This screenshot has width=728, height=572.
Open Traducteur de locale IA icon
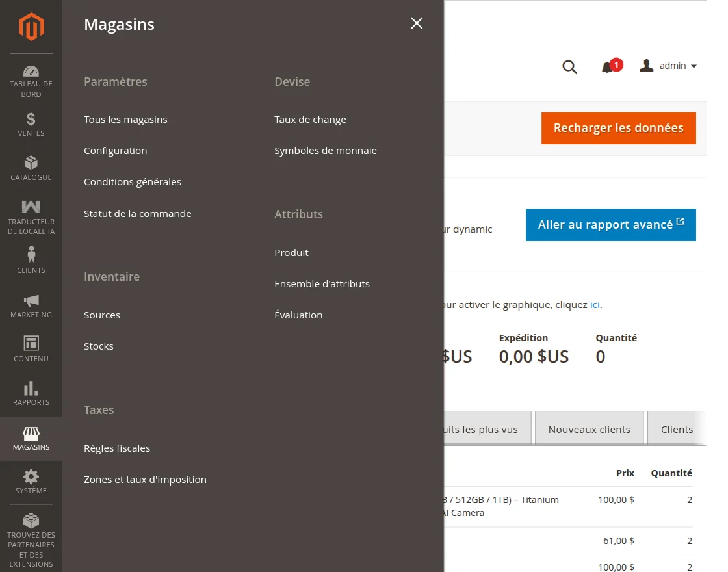click(x=31, y=207)
